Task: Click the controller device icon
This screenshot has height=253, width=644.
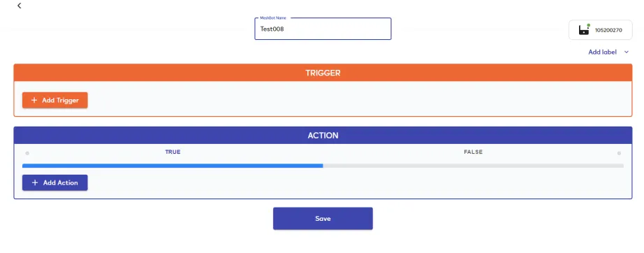Action: point(584,30)
